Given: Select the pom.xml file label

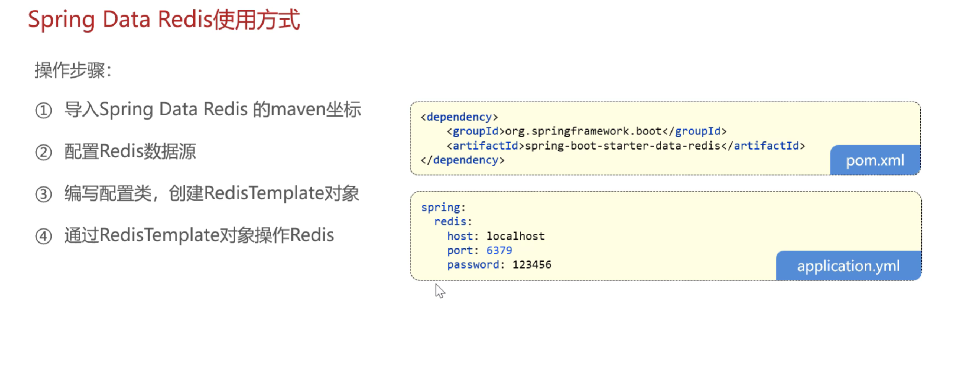Looking at the screenshot, I should point(875,161).
